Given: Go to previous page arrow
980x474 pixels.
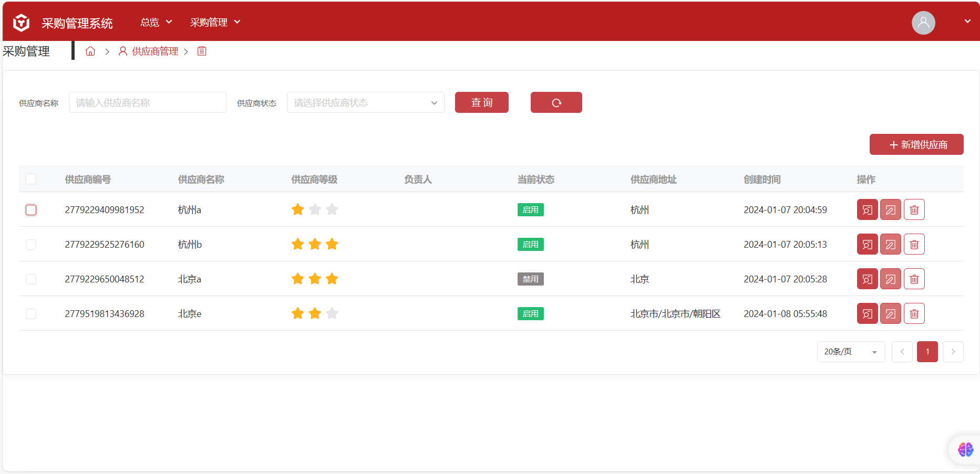Looking at the screenshot, I should [902, 352].
